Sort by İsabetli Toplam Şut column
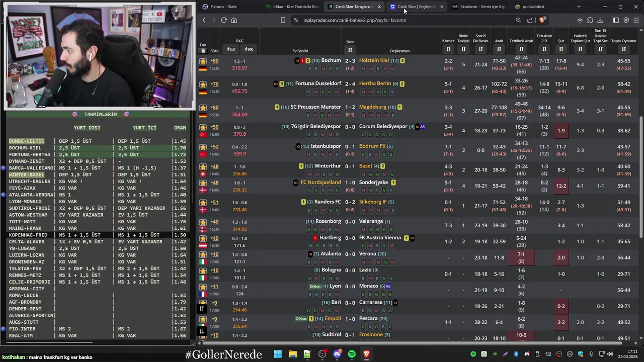644x362 pixels. [x=580, y=49]
